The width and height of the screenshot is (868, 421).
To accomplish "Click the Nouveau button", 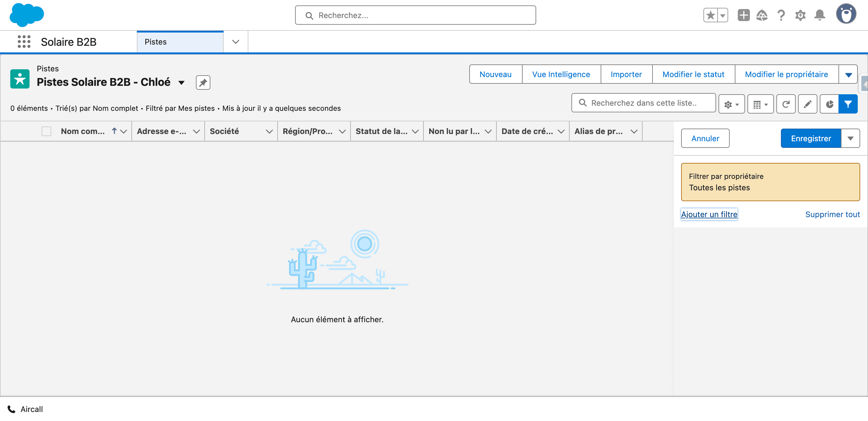I will point(495,74).
